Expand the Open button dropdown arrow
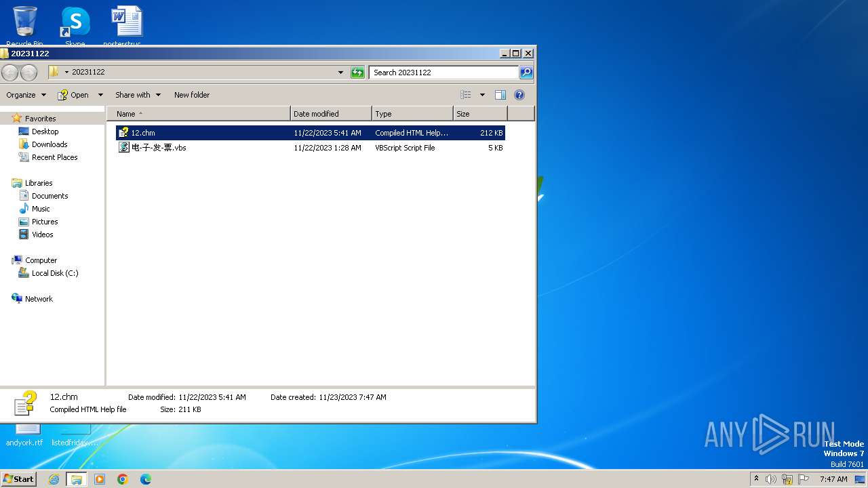This screenshot has height=488, width=868. (x=100, y=95)
